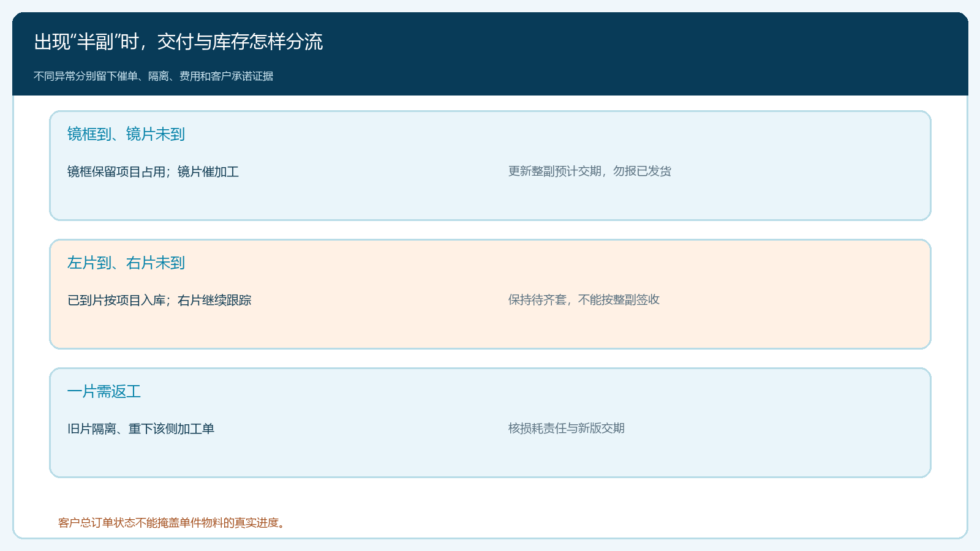Click note 更新整副预计交期，勿报已发货
Image resolution: width=980 pixels, height=551 pixels.
(590, 171)
